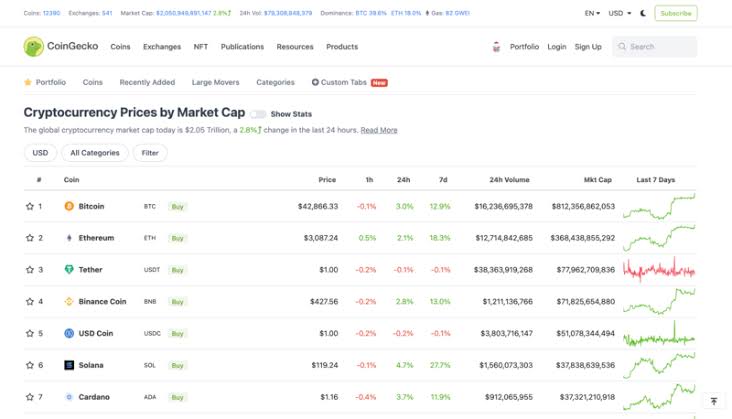732x419 pixels.
Task: Sort table by 24h Volume header
Action: pyautogui.click(x=509, y=180)
